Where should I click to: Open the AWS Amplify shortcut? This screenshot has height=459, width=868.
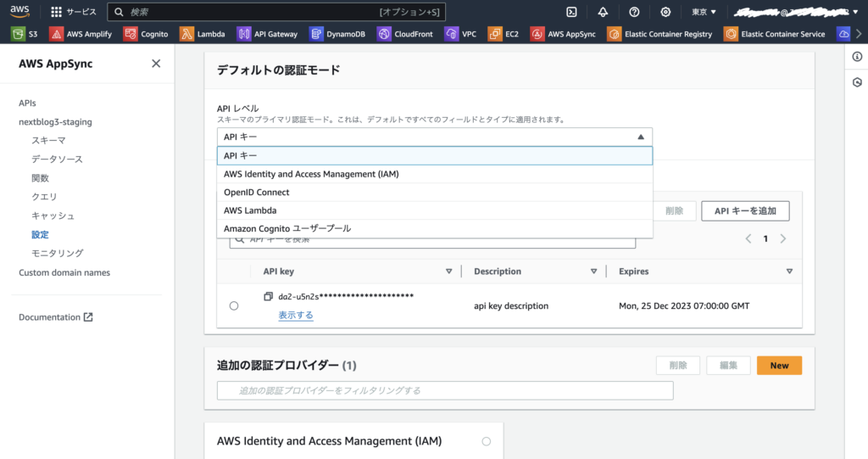click(x=81, y=34)
